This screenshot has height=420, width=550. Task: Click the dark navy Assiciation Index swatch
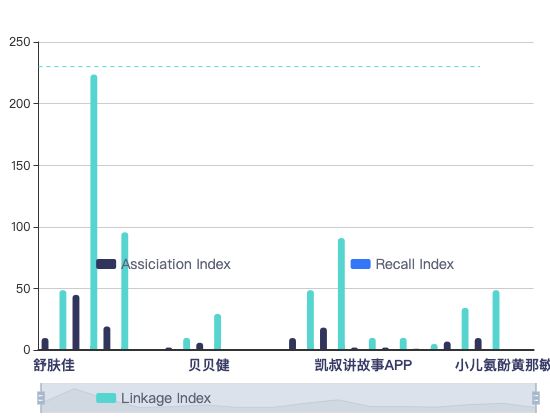[106, 264]
